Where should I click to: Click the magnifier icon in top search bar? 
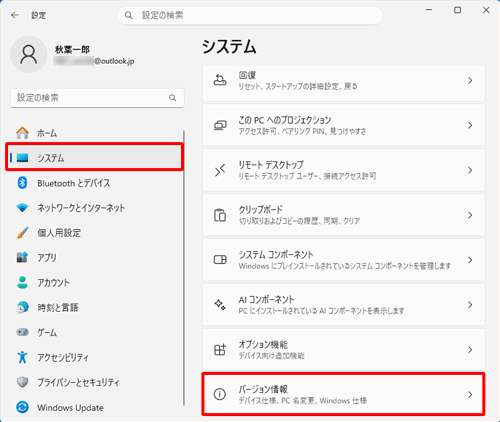click(129, 15)
